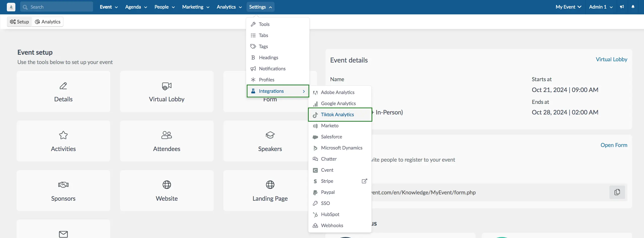Click the HubSpot logo icon
This screenshot has height=238, width=644.
pyautogui.click(x=315, y=215)
